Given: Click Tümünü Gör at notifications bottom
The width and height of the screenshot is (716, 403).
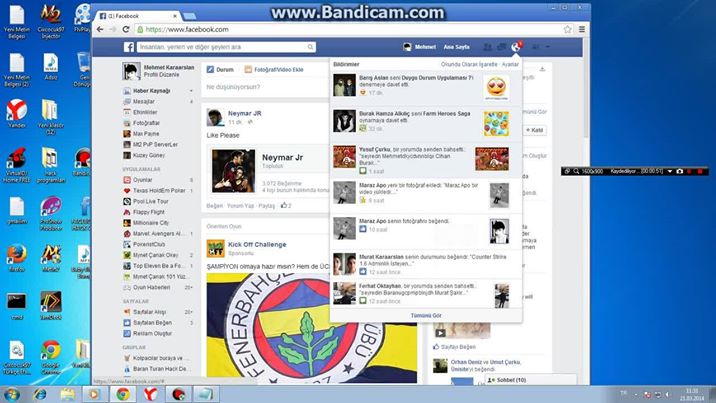Looking at the screenshot, I should point(426,315).
